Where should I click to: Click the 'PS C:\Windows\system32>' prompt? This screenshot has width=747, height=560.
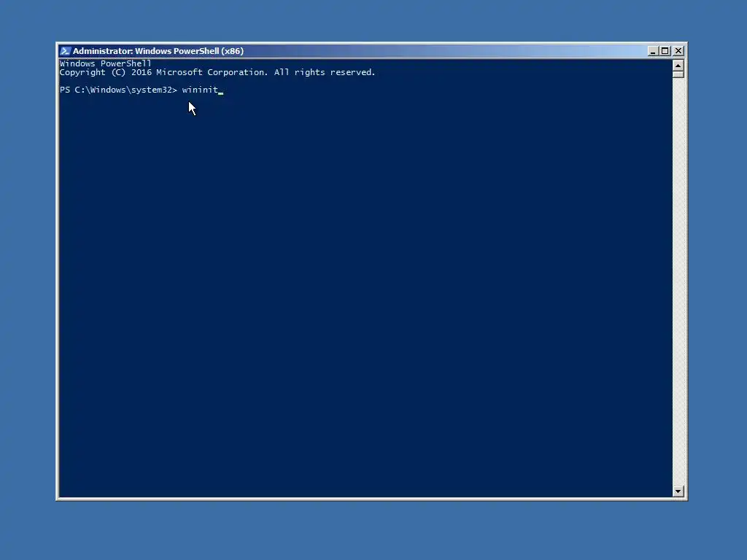[118, 90]
